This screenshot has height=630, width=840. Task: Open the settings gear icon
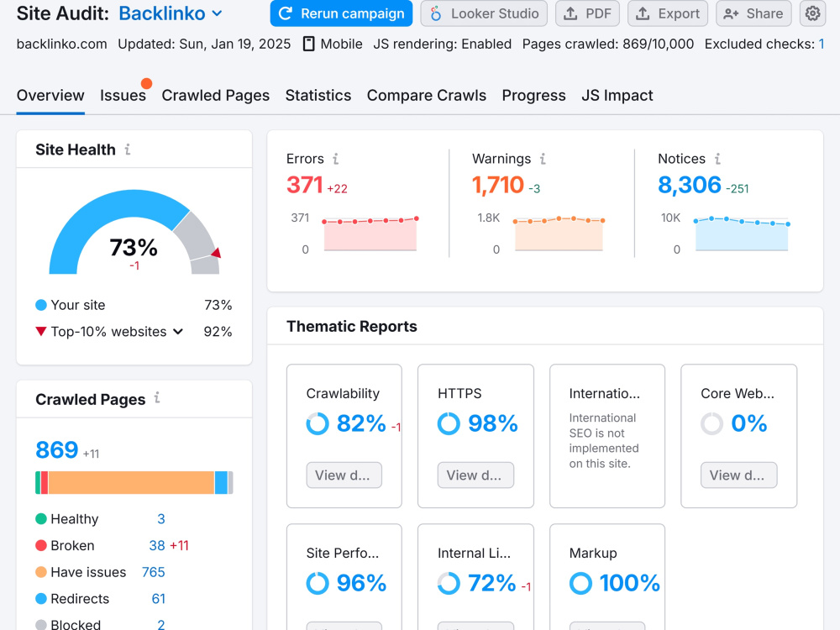tap(812, 13)
